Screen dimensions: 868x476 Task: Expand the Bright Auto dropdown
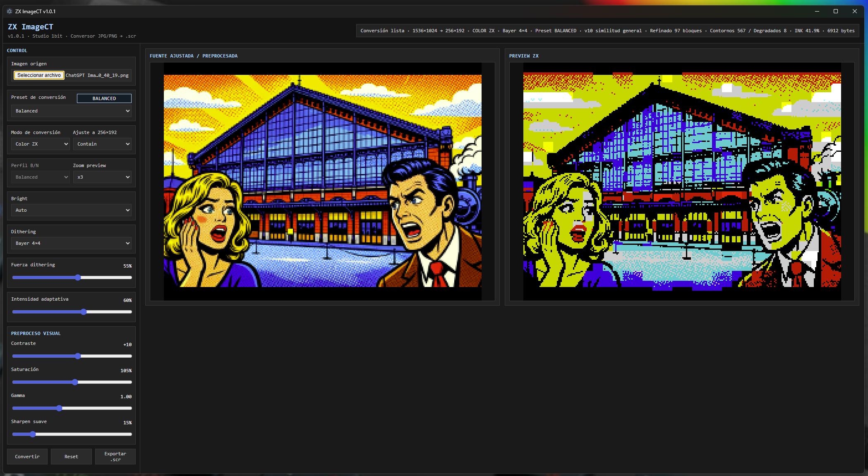click(71, 210)
